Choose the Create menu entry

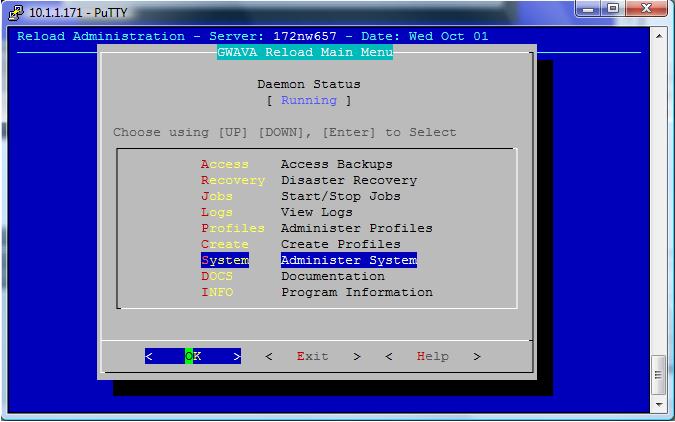[x=225, y=244]
